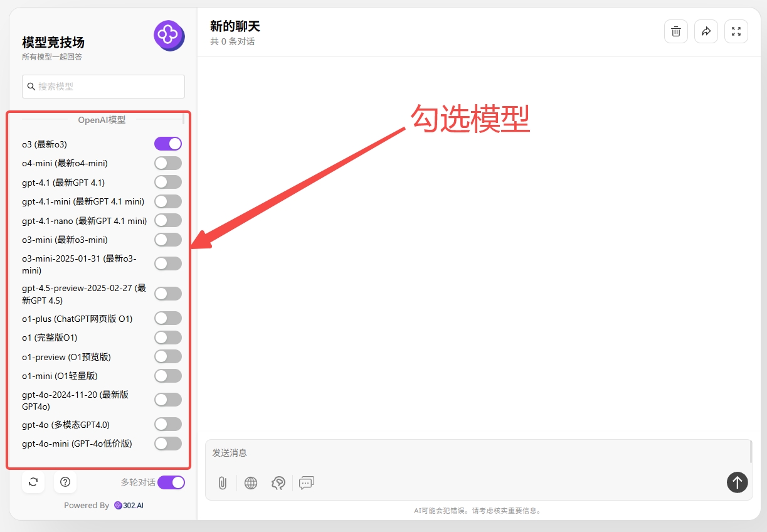767x532 pixels.
Task: Enable the gpt-4.1 (最新GPT 4.1) toggle
Action: coord(168,182)
